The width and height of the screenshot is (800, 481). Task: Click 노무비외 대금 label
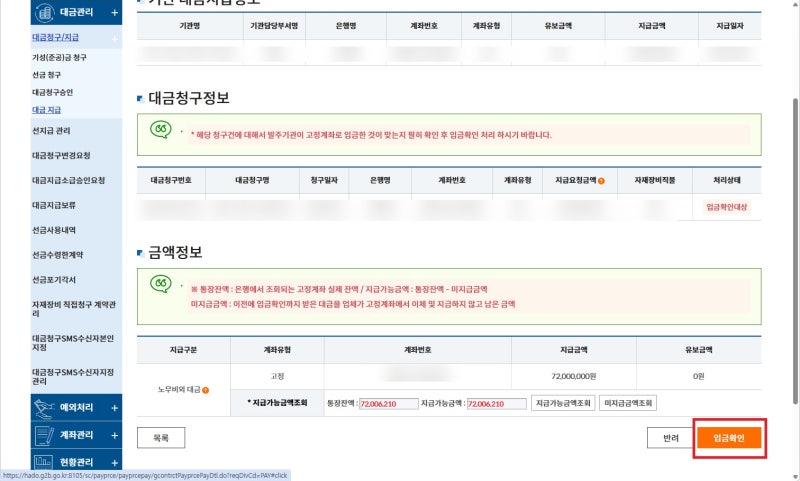(x=179, y=390)
